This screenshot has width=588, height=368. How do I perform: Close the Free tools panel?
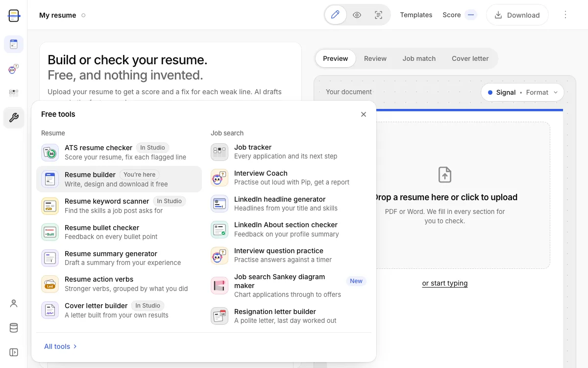coord(364,114)
